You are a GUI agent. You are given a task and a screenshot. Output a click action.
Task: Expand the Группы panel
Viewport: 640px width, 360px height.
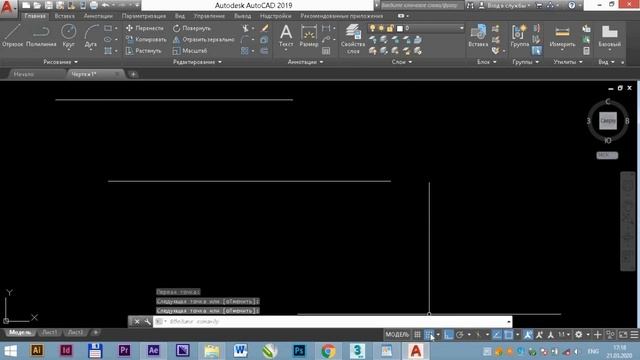pos(526,62)
